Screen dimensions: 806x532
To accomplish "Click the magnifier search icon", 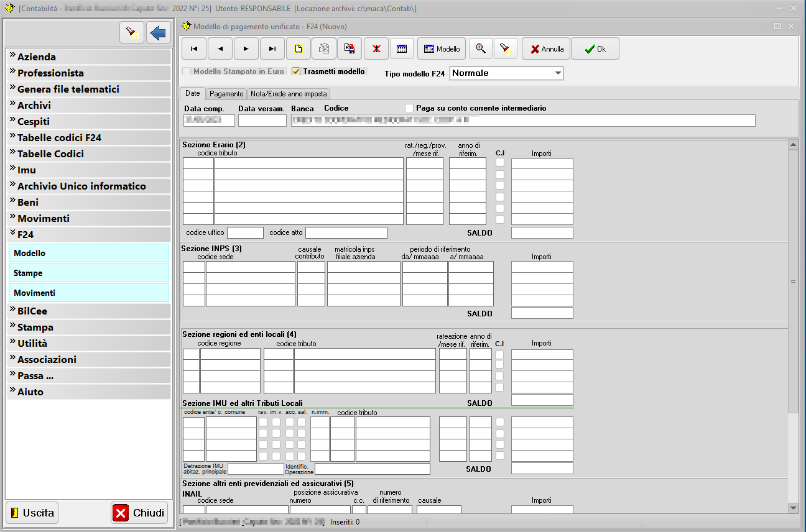I will [480, 48].
